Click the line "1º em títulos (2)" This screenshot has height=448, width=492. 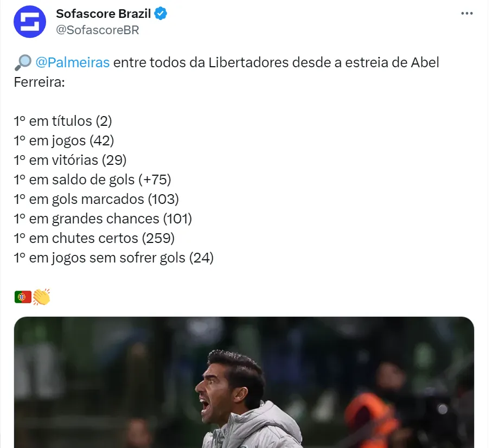[x=63, y=121]
